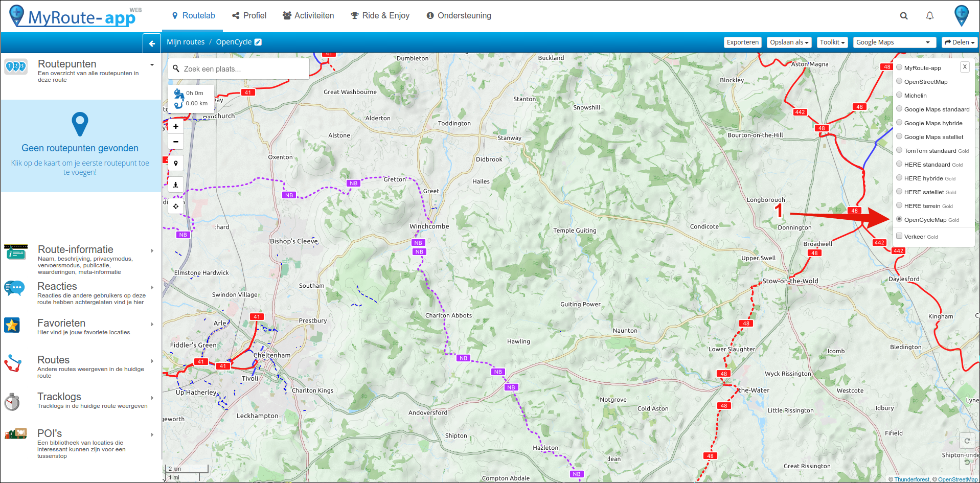Expand the Tracklogs section

tap(152, 398)
